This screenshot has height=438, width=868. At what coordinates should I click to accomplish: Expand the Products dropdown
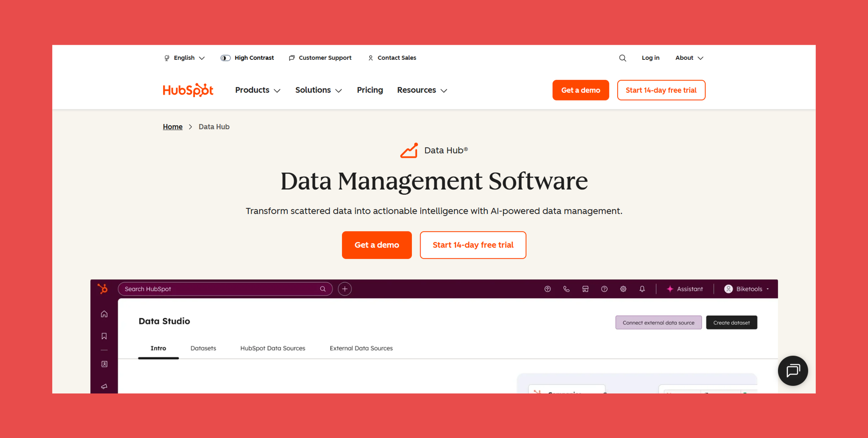(257, 90)
